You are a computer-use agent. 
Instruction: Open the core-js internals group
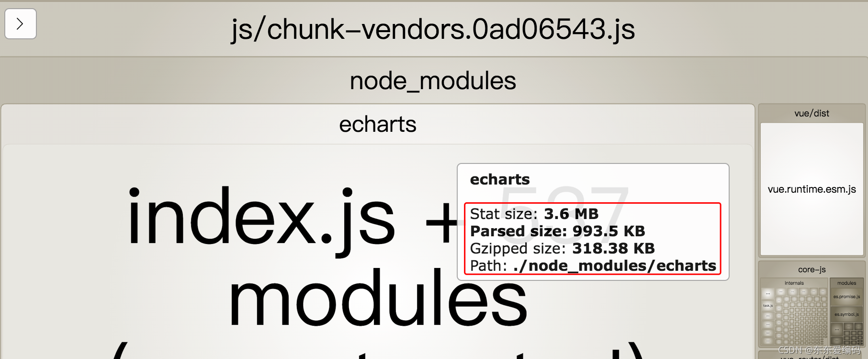click(x=794, y=283)
